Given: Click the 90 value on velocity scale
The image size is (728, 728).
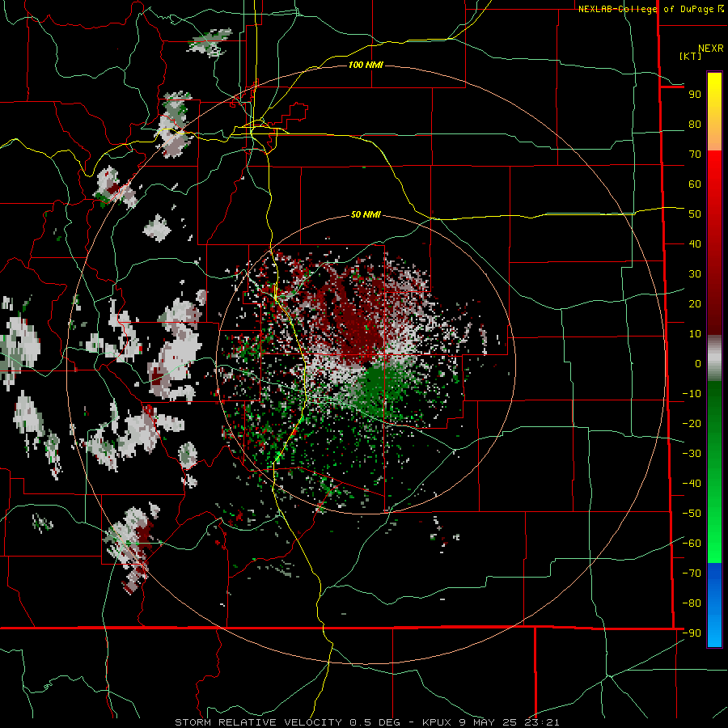Looking at the screenshot, I should (695, 95).
